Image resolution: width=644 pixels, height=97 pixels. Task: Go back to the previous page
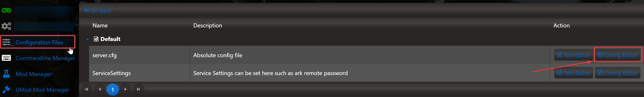[98, 11]
